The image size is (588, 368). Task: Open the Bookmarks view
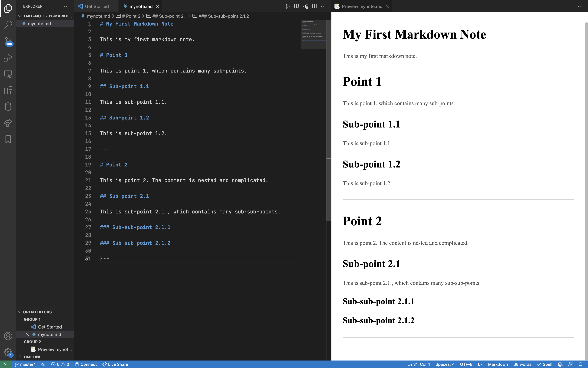click(x=8, y=139)
